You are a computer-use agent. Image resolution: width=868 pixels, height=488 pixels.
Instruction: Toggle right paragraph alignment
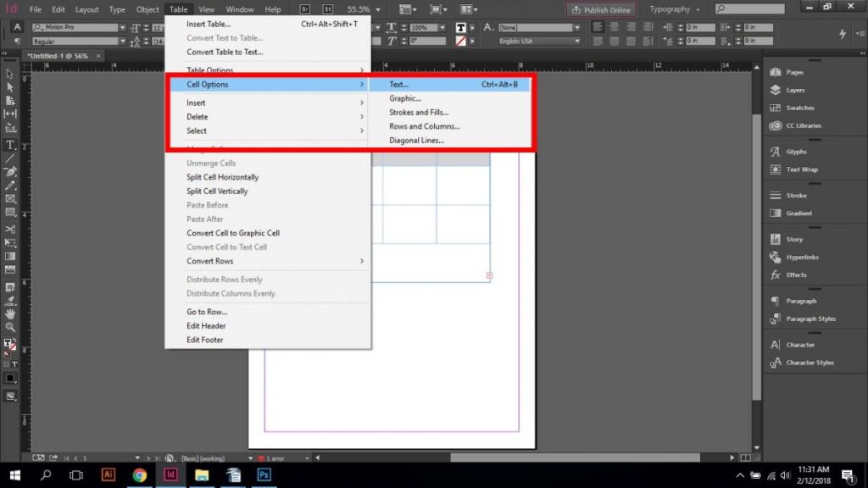pyautogui.click(x=632, y=28)
